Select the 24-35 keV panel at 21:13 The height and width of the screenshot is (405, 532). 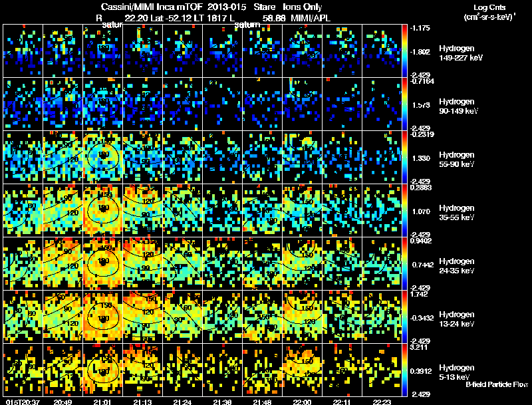point(143,264)
